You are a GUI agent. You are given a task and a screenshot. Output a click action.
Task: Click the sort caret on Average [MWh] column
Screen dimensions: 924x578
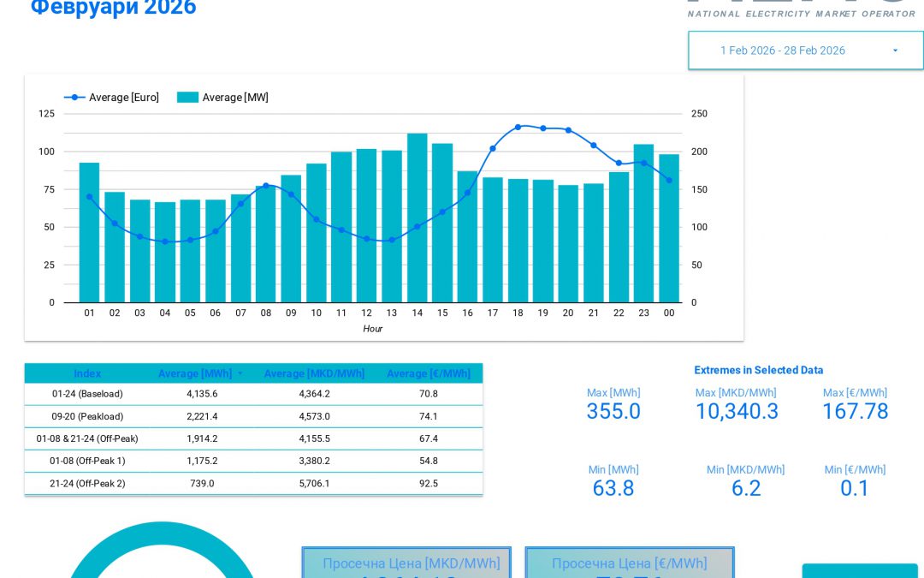240,373
